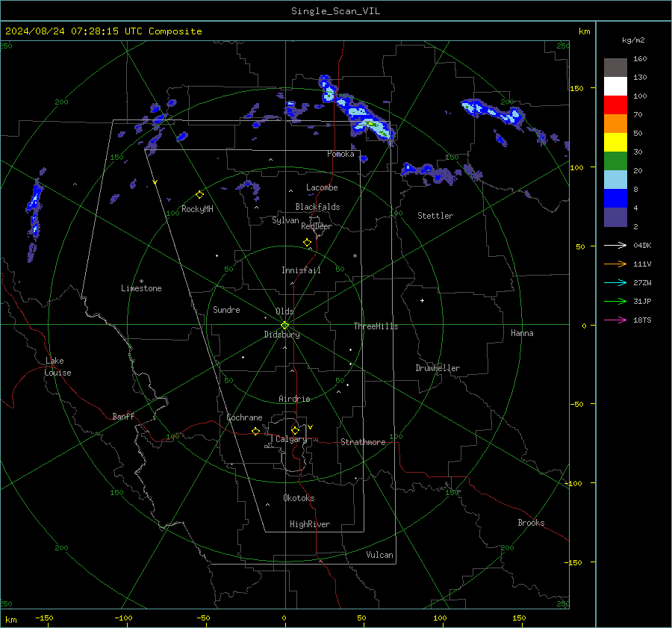Click the Okotoks town label
Viewport: 672px width, 628px height.
click(x=299, y=497)
